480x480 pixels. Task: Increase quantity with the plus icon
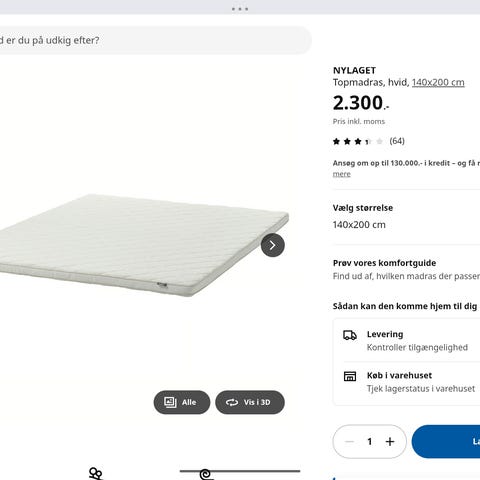[x=390, y=442]
